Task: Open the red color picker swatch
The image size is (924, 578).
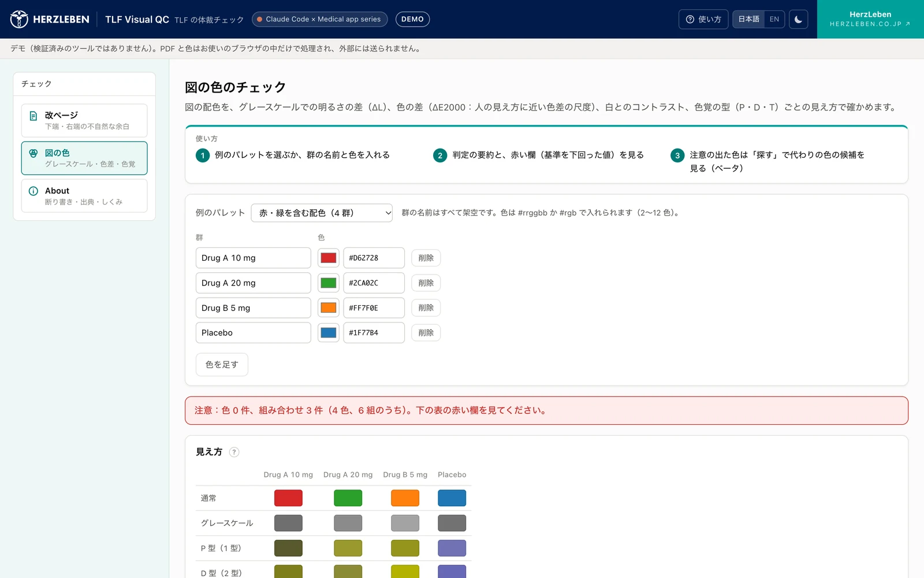Action: point(329,258)
